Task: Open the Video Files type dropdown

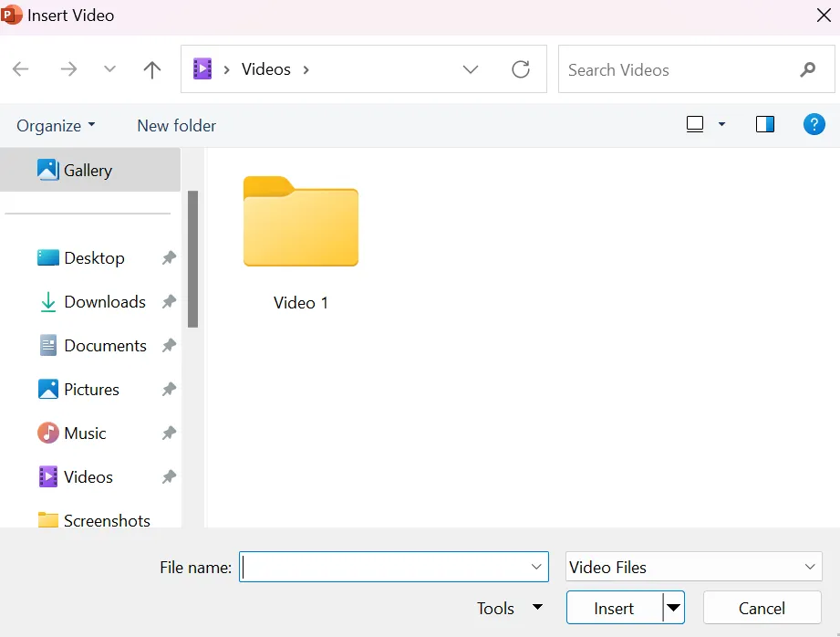Action: [694, 567]
